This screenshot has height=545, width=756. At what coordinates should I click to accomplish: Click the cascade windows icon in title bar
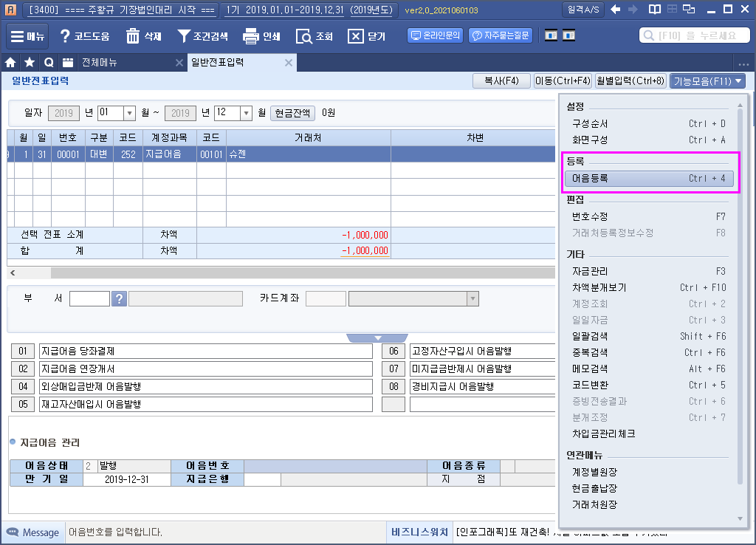click(x=690, y=10)
